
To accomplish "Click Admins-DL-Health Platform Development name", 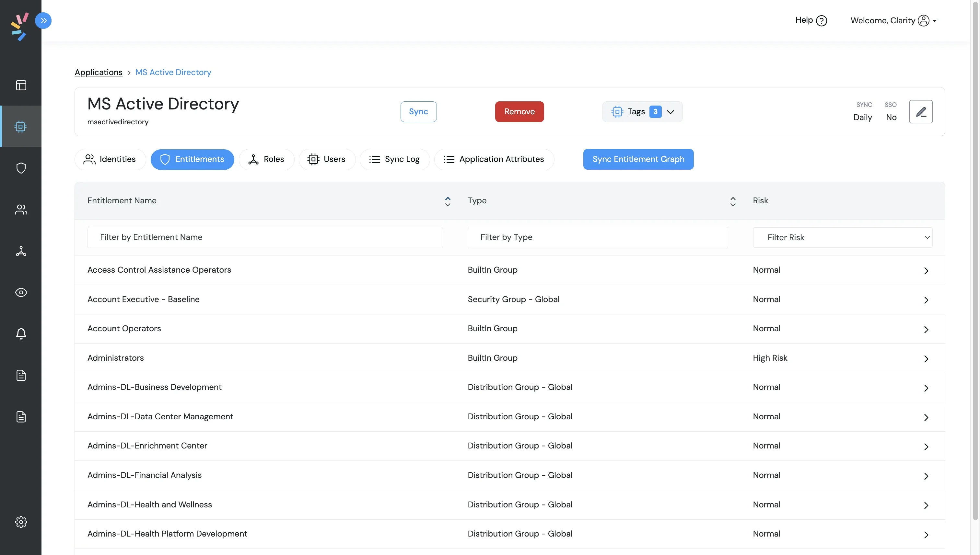I will [167, 534].
